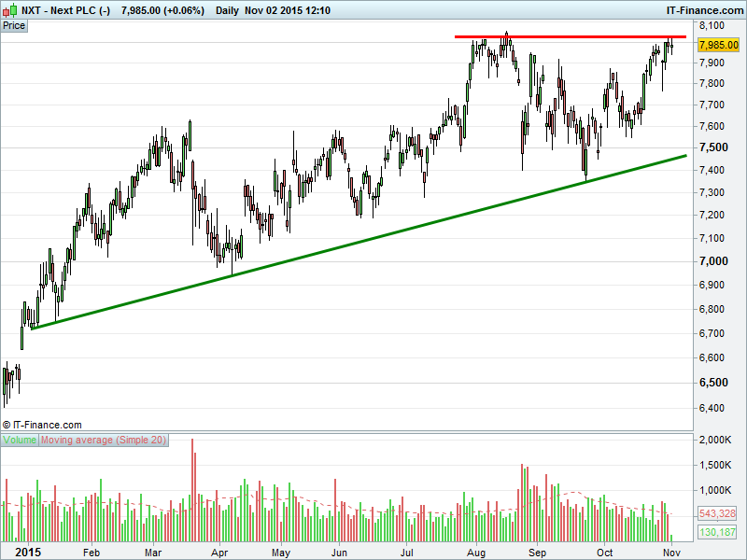The image size is (747, 560).
Task: Click the yellow 7,985.00 current price tag
Action: tap(718, 45)
